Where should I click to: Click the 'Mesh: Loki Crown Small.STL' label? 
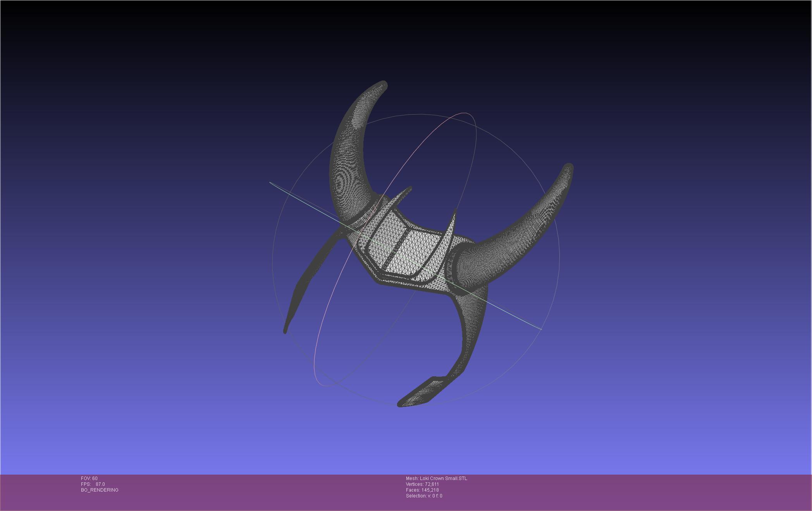click(437, 478)
